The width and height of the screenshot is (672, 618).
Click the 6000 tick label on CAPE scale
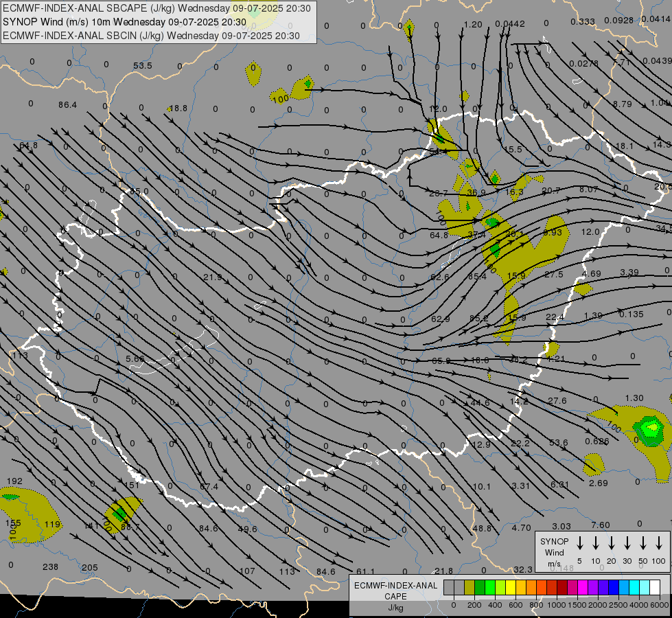coord(660,605)
